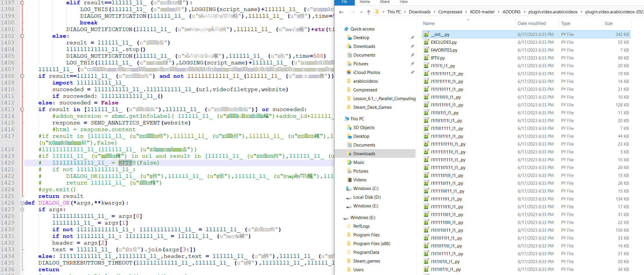This screenshot has width=644, height=275.
Task: Click the '#sys.exit()' comment on line 1424
Action: (x=57, y=189)
